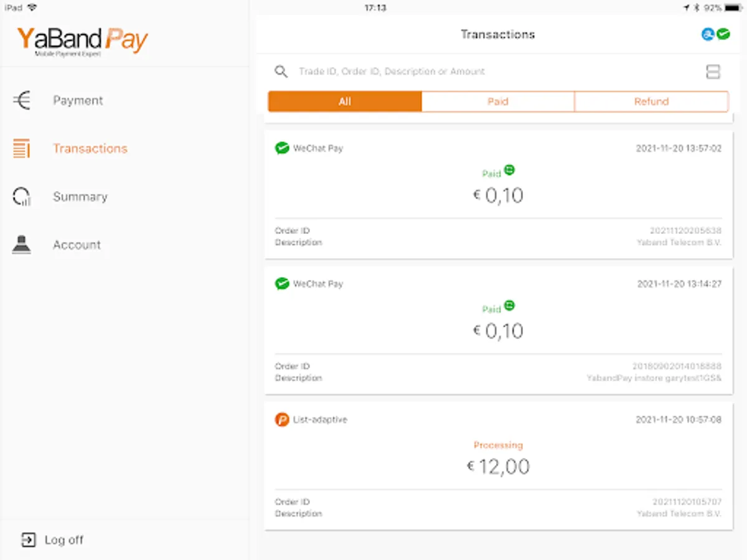Click the Log off button

click(x=52, y=539)
